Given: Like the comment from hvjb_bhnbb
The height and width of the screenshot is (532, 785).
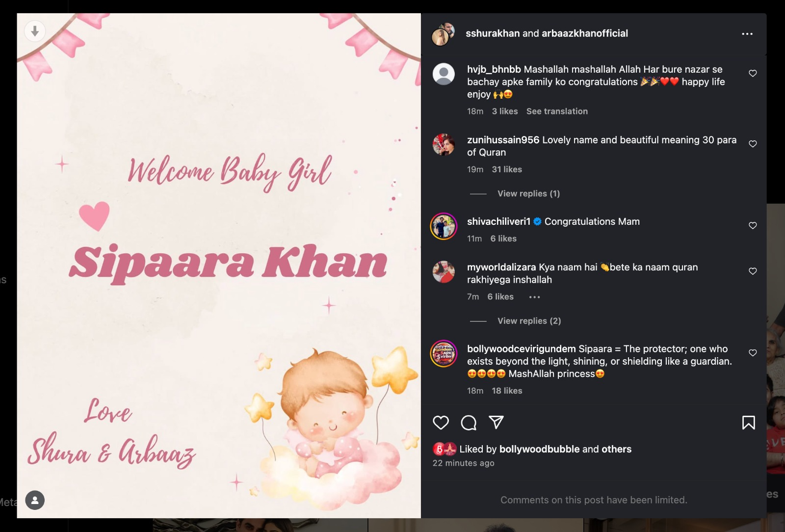Looking at the screenshot, I should coord(753,74).
